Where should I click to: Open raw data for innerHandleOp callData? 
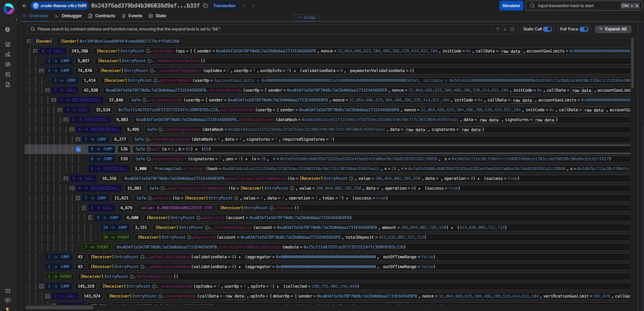click(x=234, y=296)
